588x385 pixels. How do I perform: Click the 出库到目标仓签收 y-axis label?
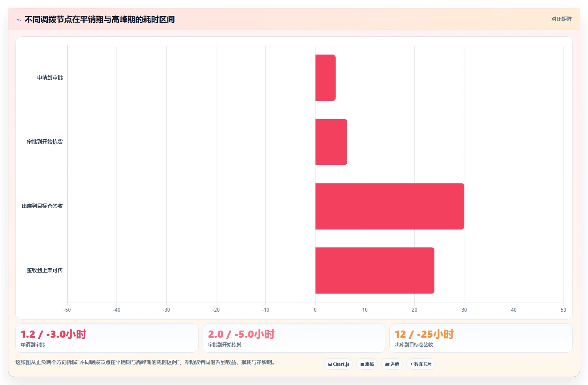[x=42, y=206]
